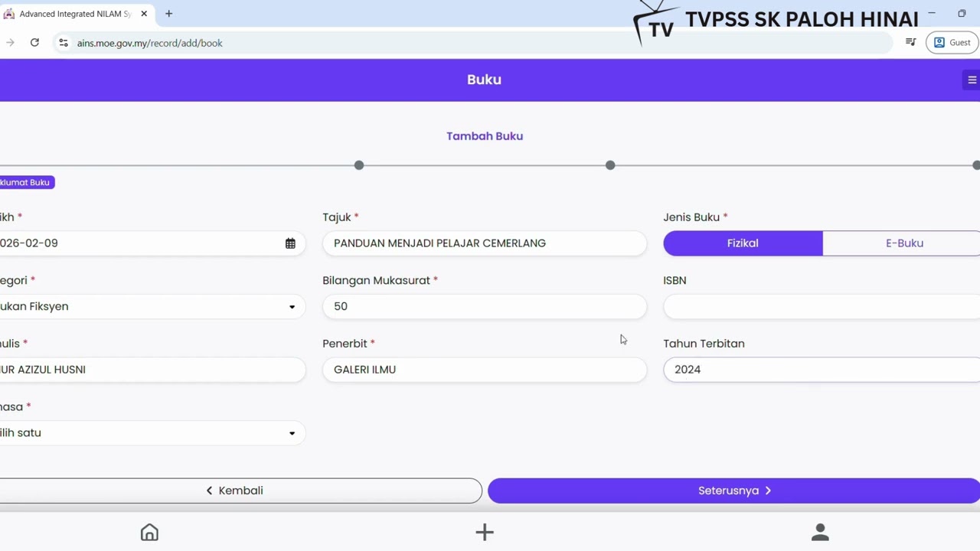The image size is (980, 551).
Task: Click the Guest profile button
Action: click(x=952, y=43)
